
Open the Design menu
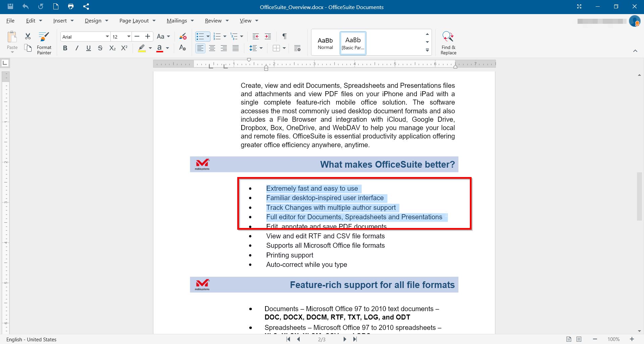coord(96,21)
